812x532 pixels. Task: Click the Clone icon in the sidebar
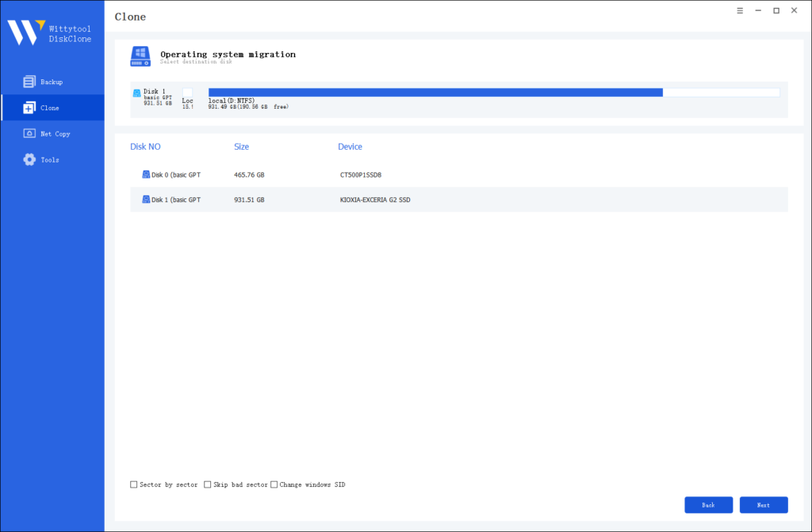tap(29, 107)
